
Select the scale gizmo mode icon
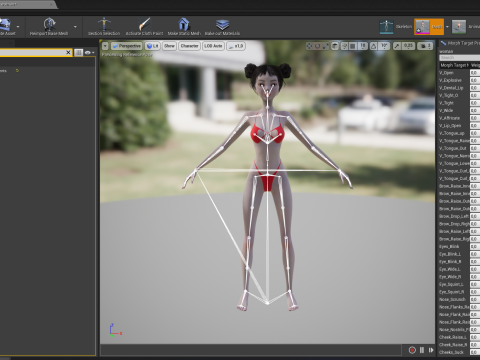tap(325, 46)
